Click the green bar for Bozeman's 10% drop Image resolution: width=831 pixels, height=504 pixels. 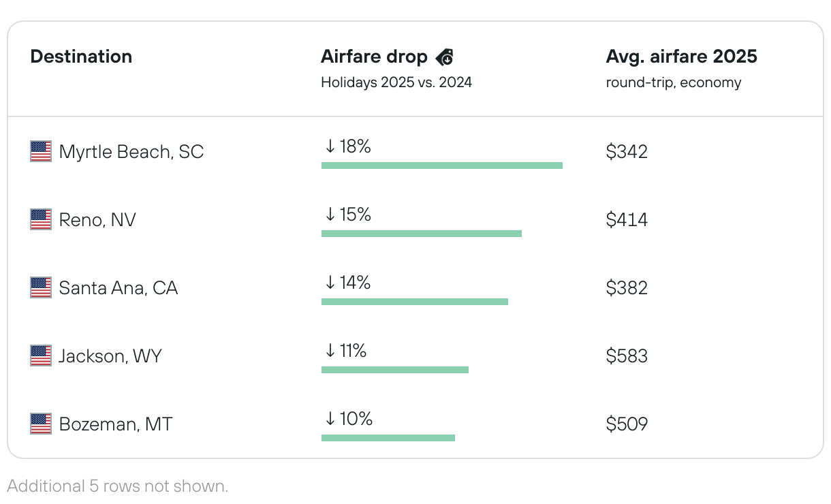[x=388, y=438]
